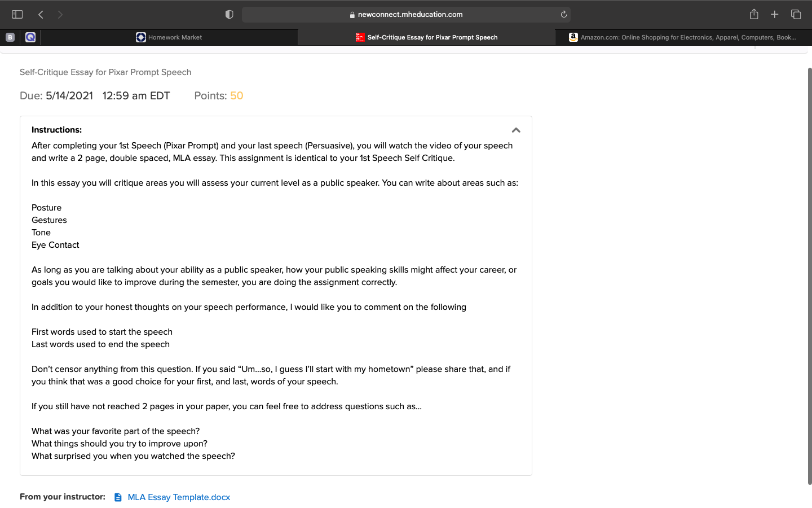Click the Self-Critique Essay assignment title
The height and width of the screenshot is (508, 812).
(x=105, y=72)
